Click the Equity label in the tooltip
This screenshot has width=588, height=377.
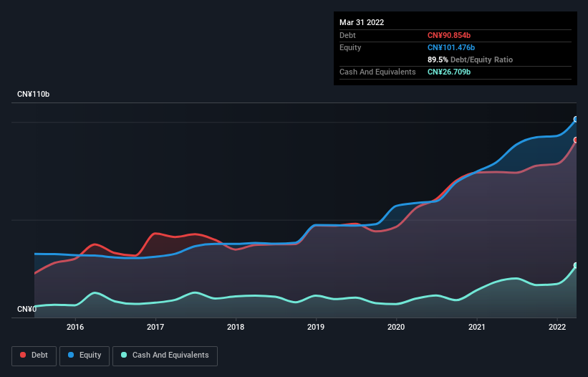click(350, 47)
